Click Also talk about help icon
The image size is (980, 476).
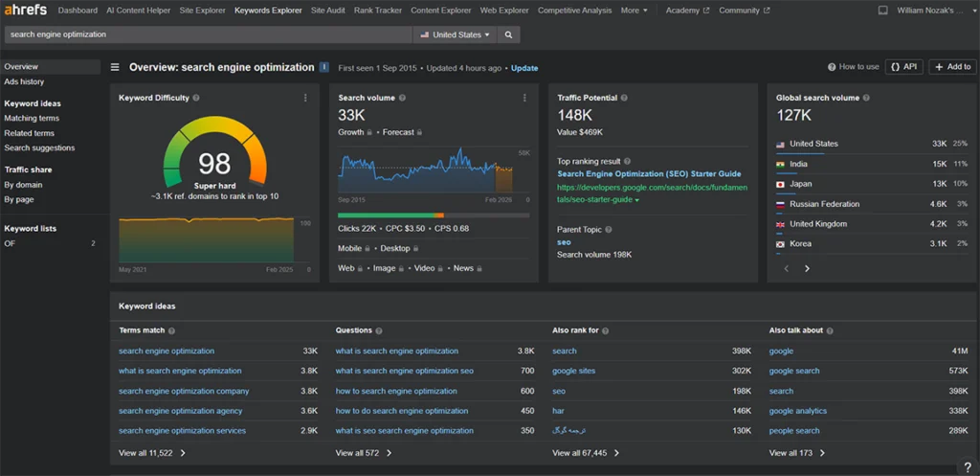coord(830,330)
